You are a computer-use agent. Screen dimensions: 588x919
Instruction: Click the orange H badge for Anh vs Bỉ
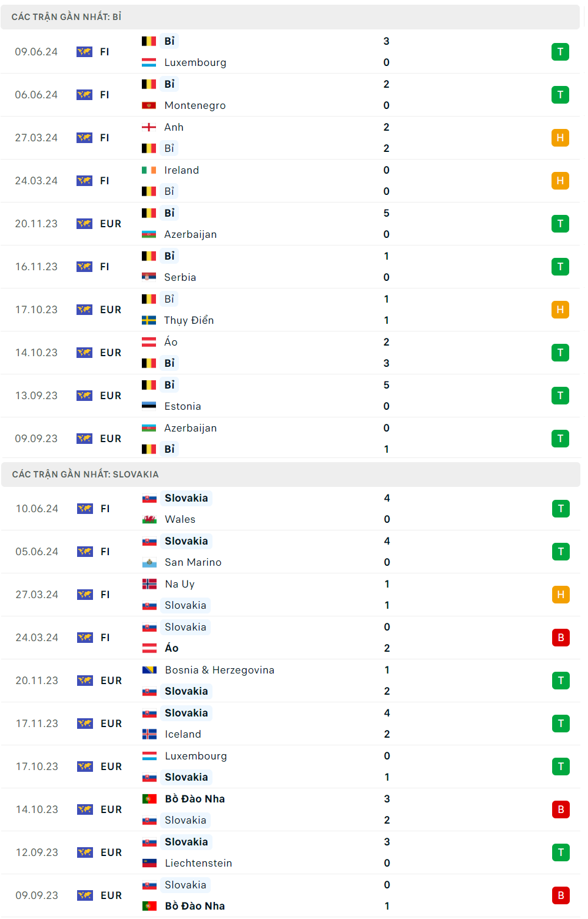[560, 138]
